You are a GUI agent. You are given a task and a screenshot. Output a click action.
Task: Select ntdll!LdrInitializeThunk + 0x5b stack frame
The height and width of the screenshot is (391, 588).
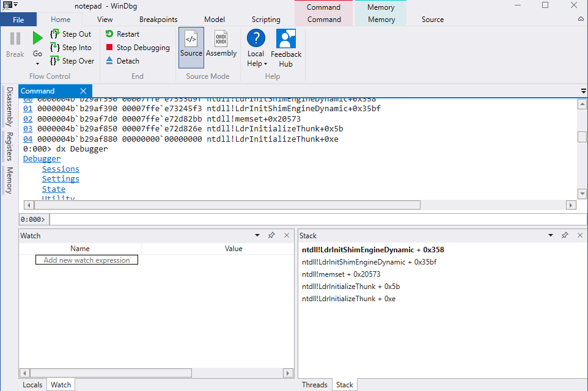(x=351, y=287)
